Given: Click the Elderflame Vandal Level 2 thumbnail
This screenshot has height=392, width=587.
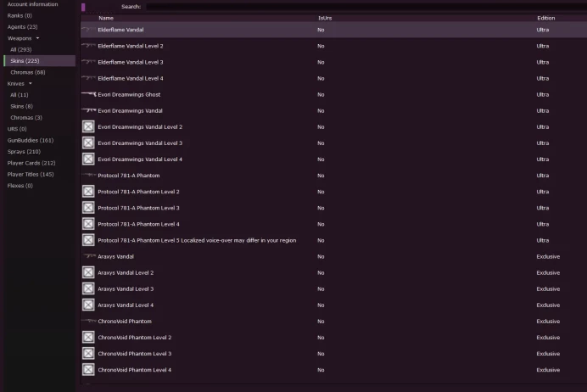Looking at the screenshot, I should pyautogui.click(x=89, y=46).
